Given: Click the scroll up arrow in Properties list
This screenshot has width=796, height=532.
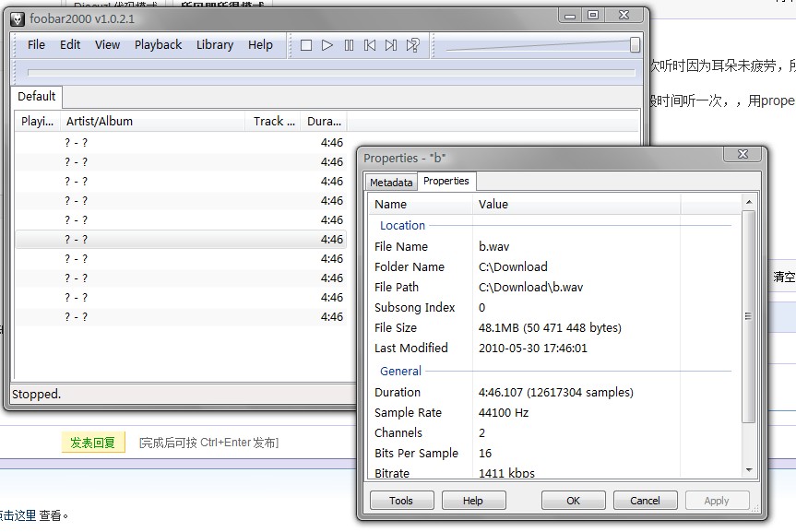Looking at the screenshot, I should (x=749, y=202).
